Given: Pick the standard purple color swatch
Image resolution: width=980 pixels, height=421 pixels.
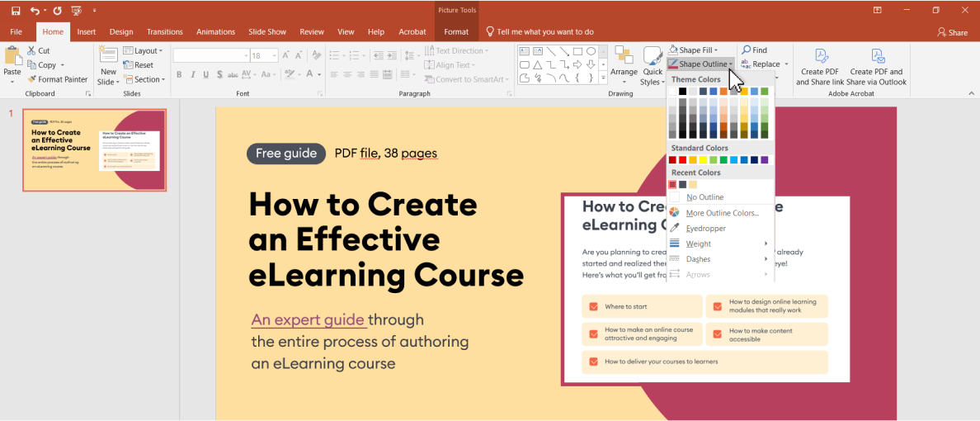Looking at the screenshot, I should 765,159.
